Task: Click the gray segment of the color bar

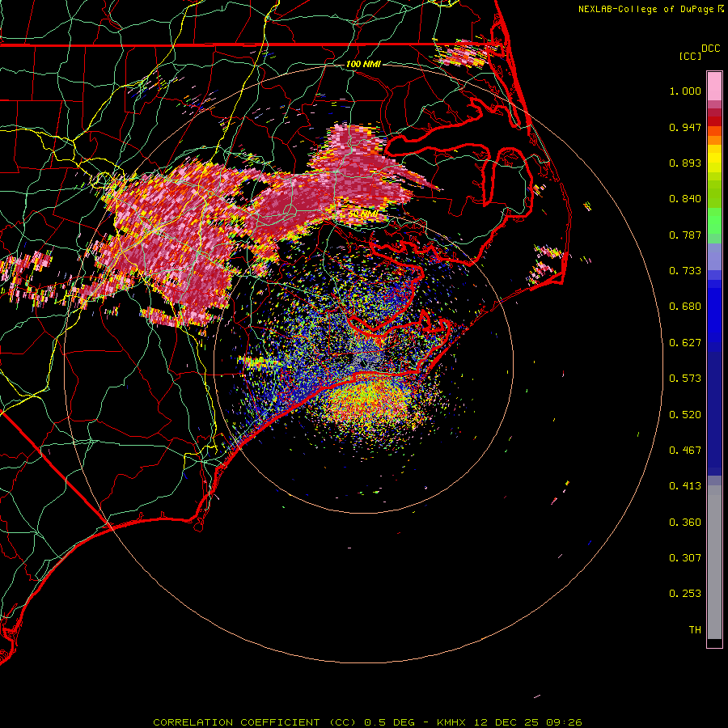Action: pos(714,562)
